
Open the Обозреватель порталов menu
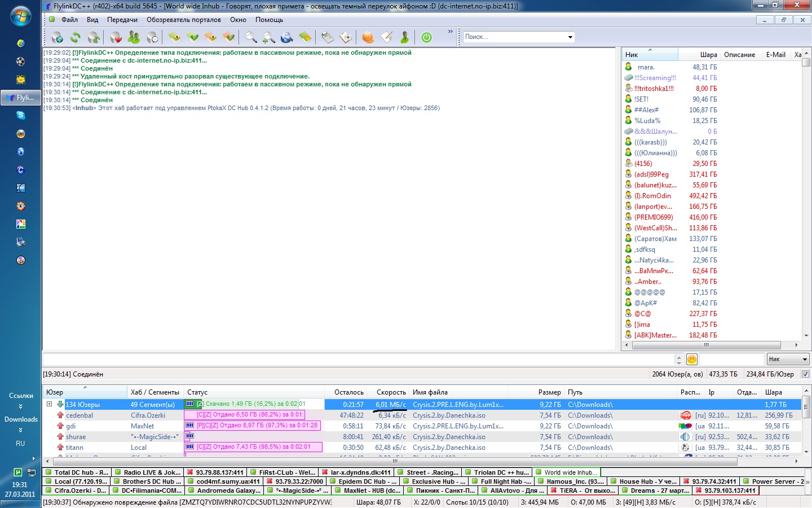184,20
